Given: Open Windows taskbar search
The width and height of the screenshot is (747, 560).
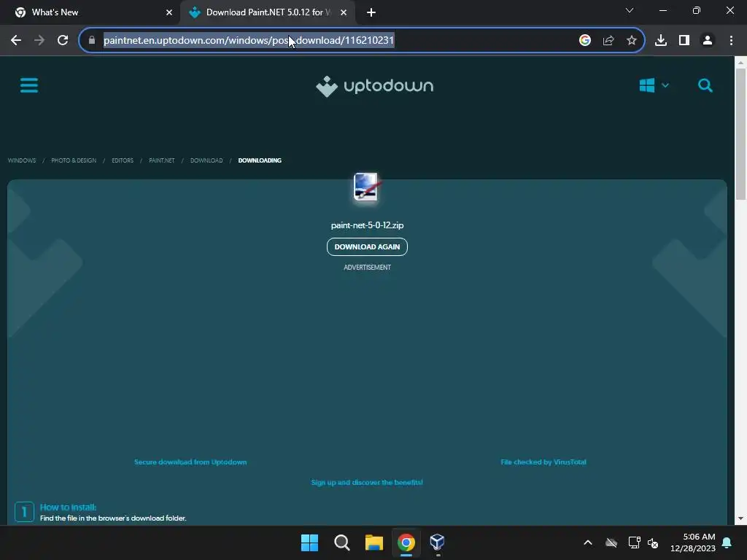Looking at the screenshot, I should 342,542.
